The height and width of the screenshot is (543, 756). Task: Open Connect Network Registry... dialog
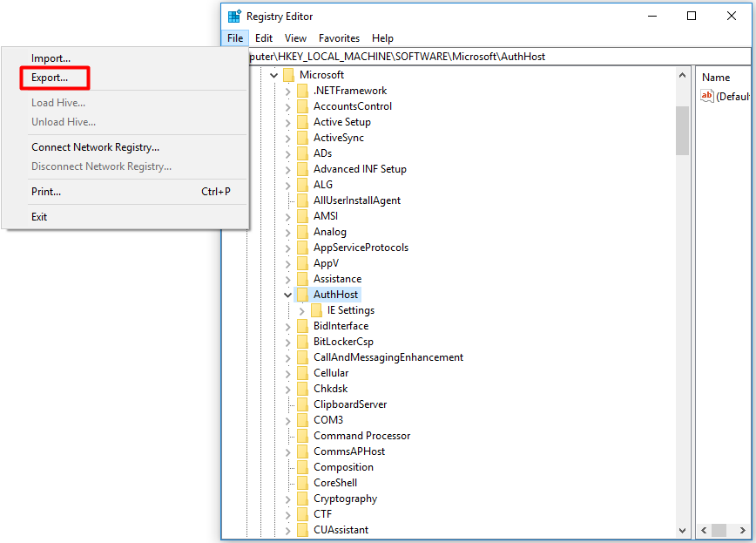pyautogui.click(x=95, y=147)
